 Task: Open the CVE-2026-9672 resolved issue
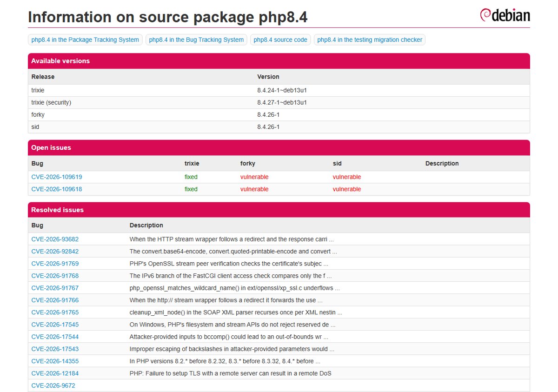coord(53,385)
